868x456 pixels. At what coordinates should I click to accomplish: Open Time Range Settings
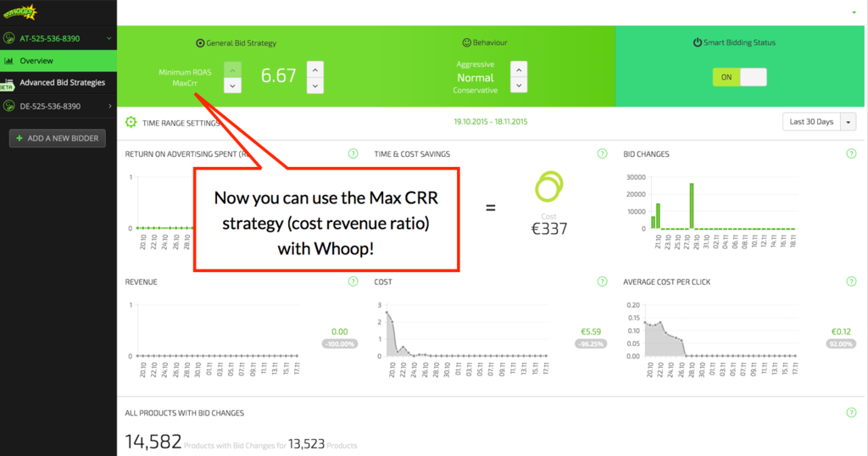coord(181,123)
